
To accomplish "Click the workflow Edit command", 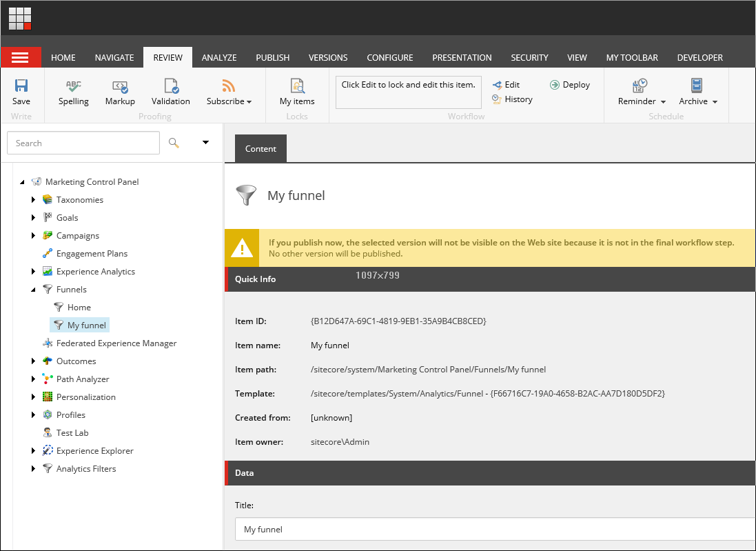I will (x=507, y=85).
